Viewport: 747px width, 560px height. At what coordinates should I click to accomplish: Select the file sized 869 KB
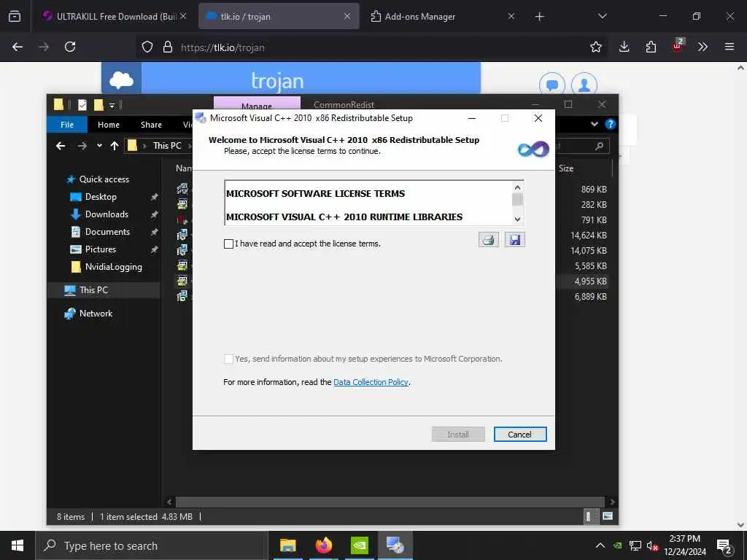click(594, 190)
